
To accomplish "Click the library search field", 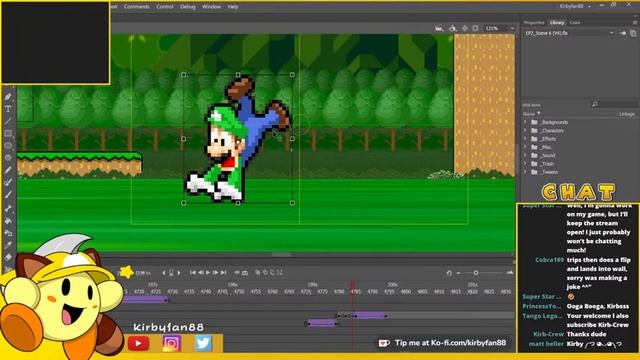I will (x=614, y=105).
